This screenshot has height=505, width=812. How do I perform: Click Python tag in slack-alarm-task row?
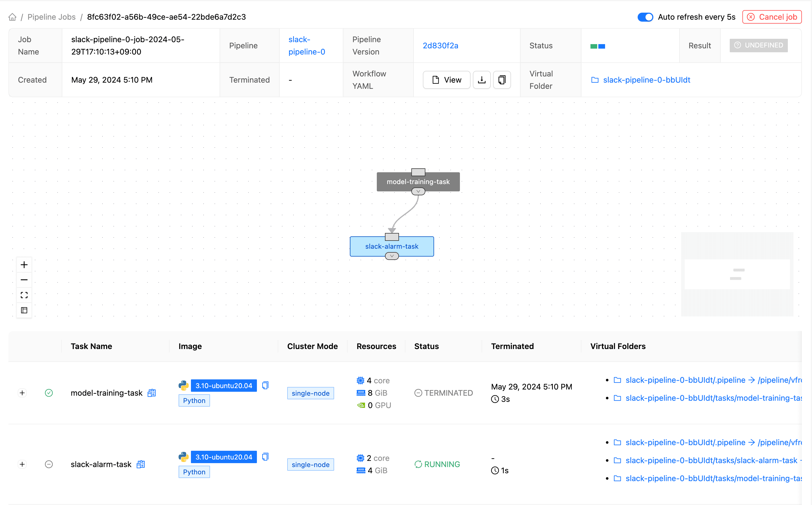[194, 472]
